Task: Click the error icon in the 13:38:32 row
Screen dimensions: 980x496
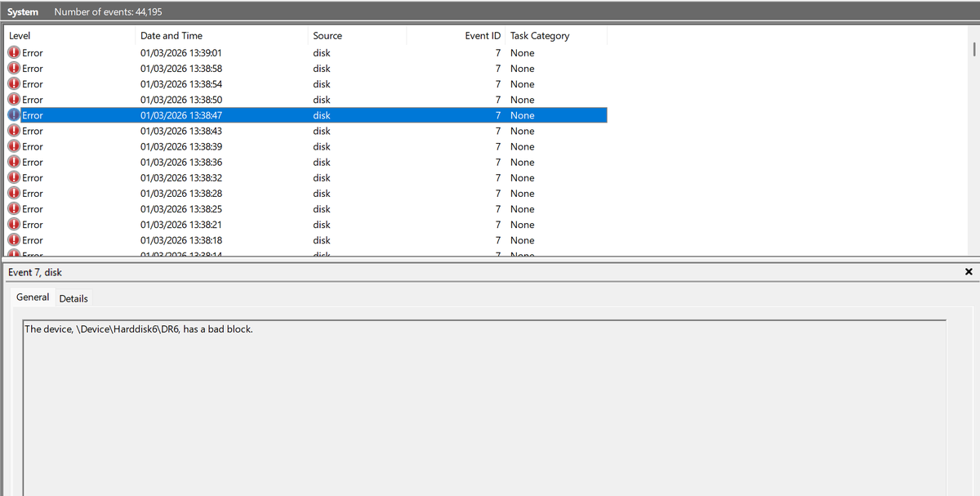Action: pyautogui.click(x=14, y=177)
